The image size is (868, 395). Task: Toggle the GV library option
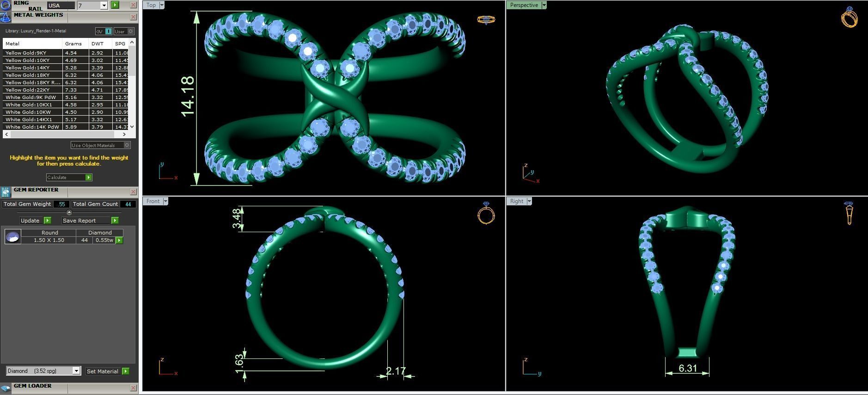click(104, 31)
